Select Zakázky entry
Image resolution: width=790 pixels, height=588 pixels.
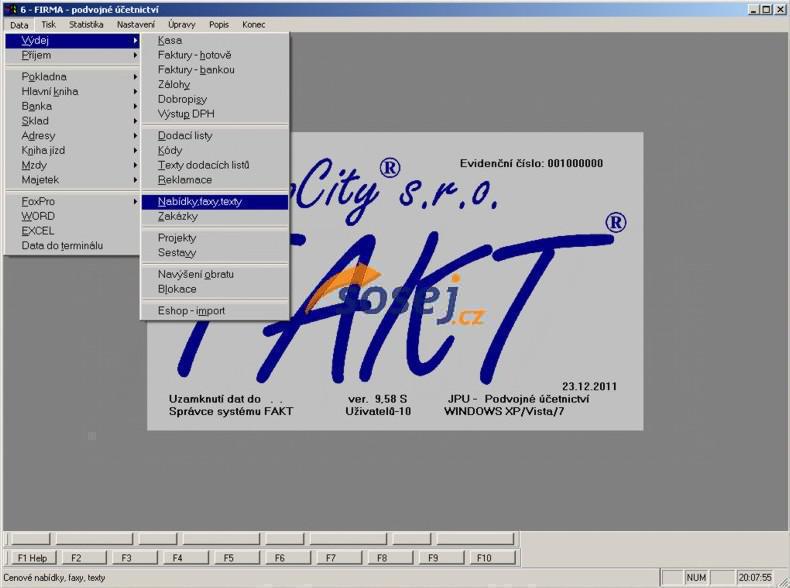click(x=215, y=217)
